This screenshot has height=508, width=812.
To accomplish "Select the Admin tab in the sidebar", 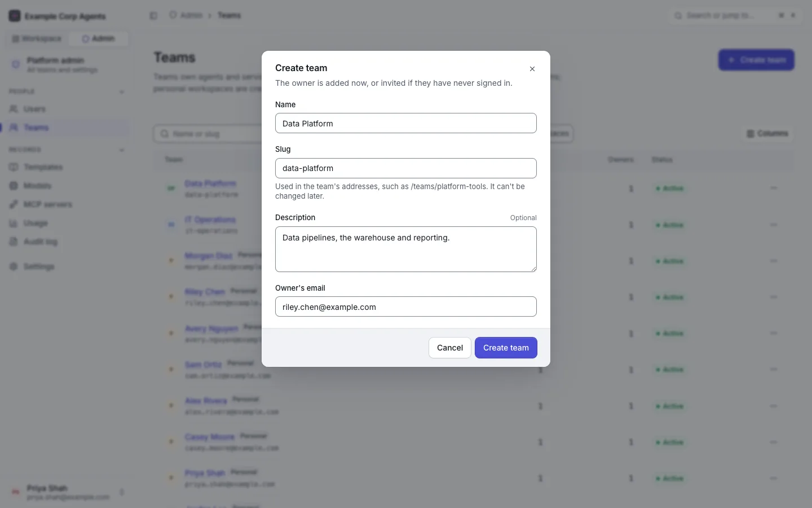I will tap(99, 39).
